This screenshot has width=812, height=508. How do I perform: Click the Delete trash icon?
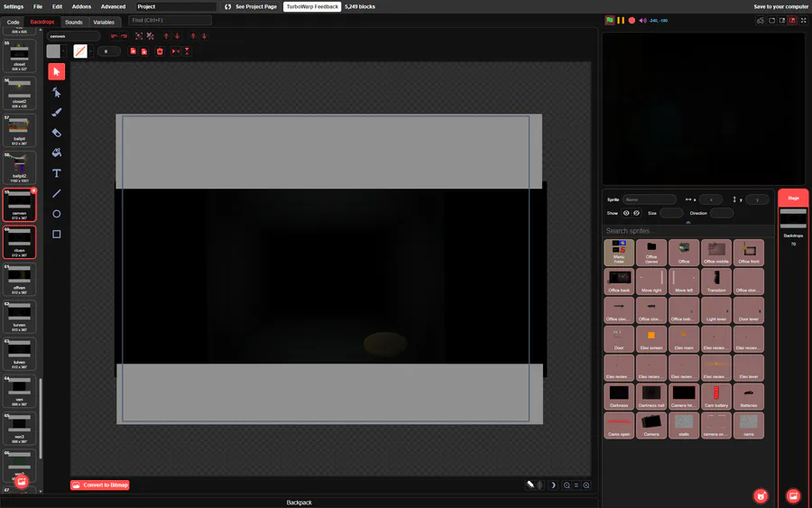pyautogui.click(x=160, y=51)
